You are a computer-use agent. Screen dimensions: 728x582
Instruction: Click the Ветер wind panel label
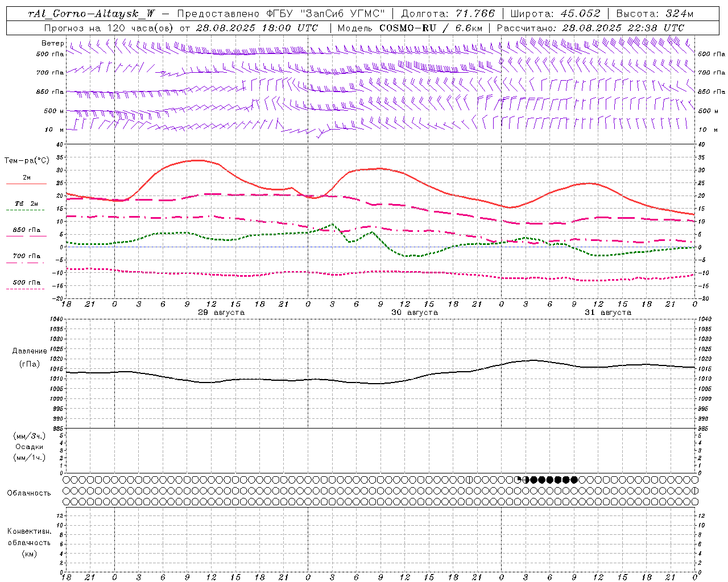52,43
